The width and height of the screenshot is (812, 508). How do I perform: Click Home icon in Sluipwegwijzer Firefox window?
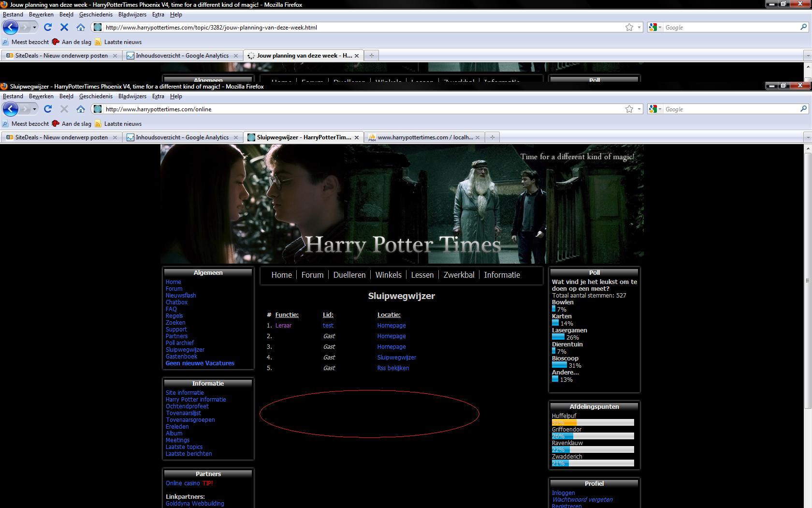pos(81,109)
